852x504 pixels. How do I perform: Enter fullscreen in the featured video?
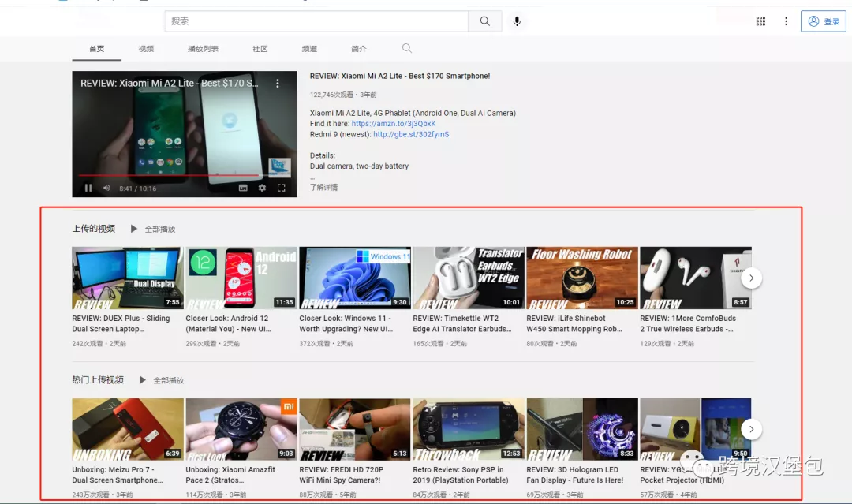[282, 188]
